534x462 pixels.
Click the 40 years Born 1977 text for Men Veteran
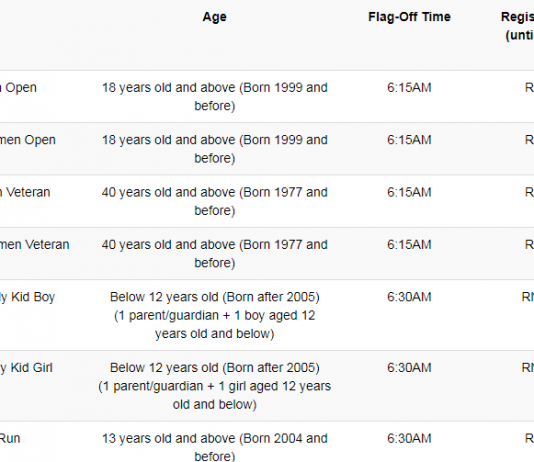point(215,202)
